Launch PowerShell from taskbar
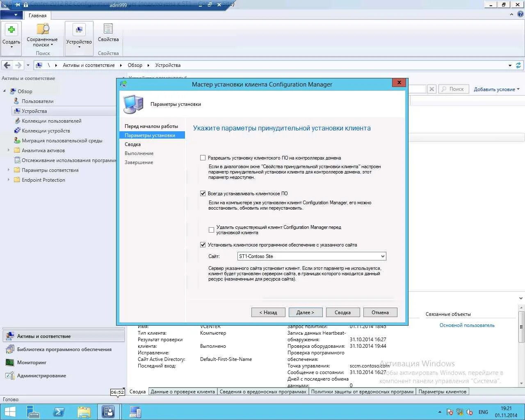Screen dimensions: 525x420 click(x=59, y=412)
